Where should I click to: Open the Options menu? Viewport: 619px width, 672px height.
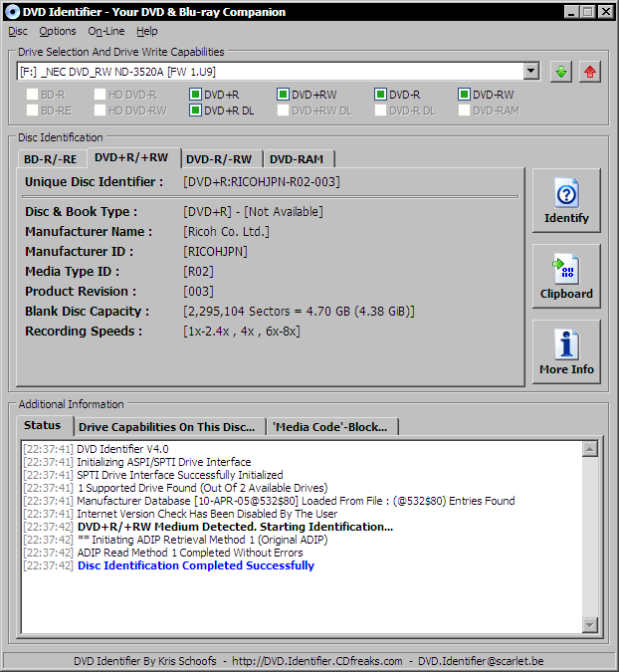[x=58, y=31]
